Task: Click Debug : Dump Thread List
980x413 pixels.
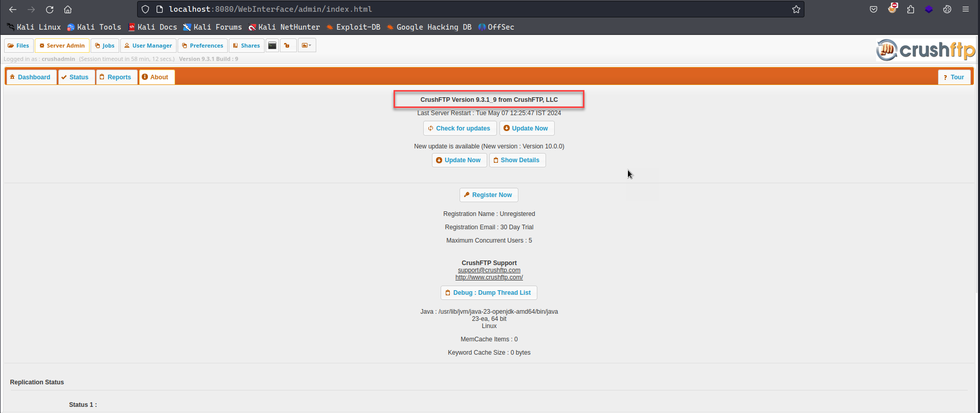Action: pos(489,293)
